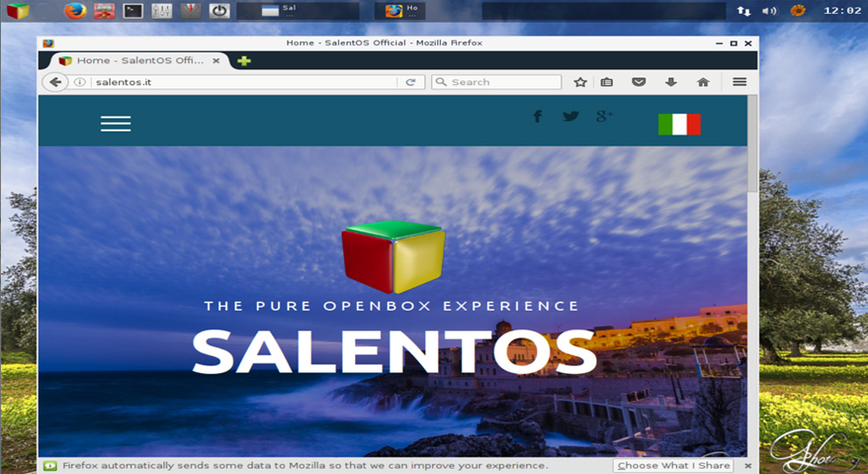Show site information icon in address bar
Viewport: 868px width, 474px height.
coord(80,81)
